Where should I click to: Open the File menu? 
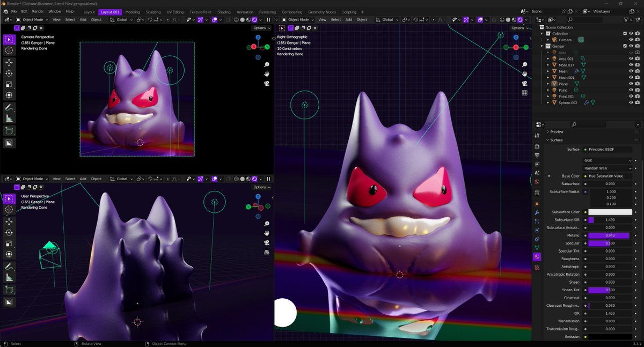[x=14, y=11]
